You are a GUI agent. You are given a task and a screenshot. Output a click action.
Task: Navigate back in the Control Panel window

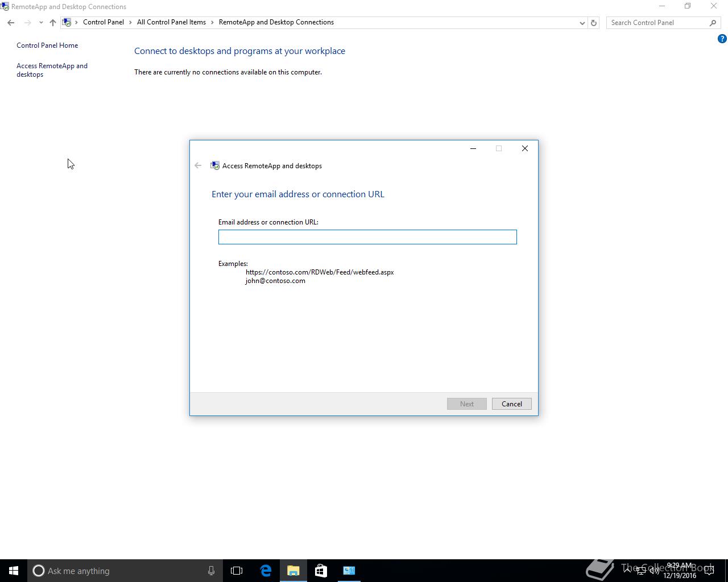click(11, 23)
